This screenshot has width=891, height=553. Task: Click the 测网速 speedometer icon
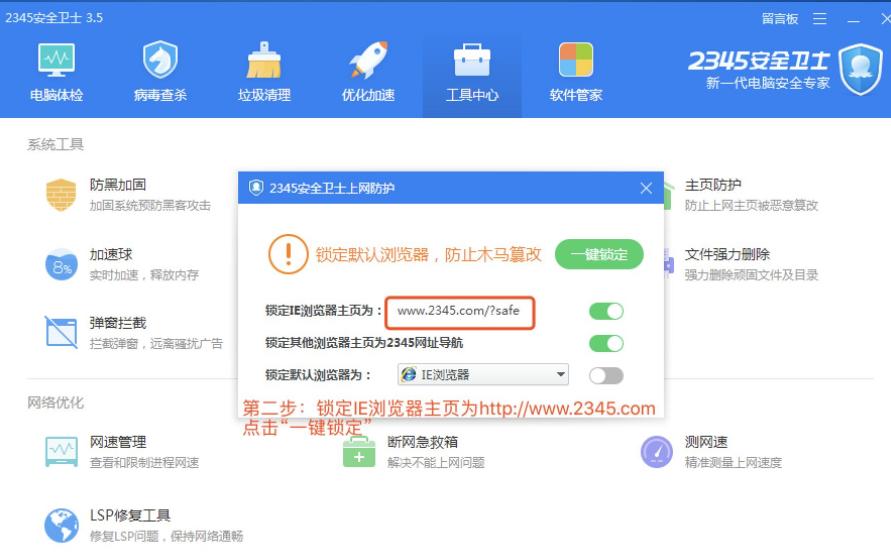[x=657, y=452]
